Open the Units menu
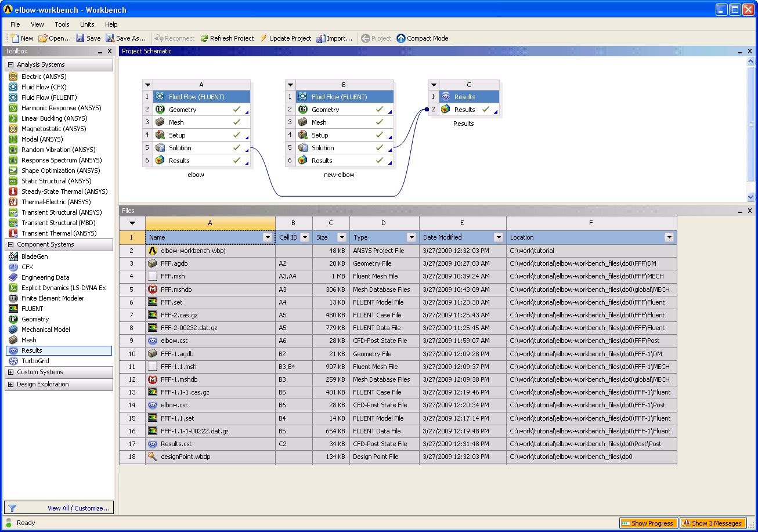 tap(87, 24)
